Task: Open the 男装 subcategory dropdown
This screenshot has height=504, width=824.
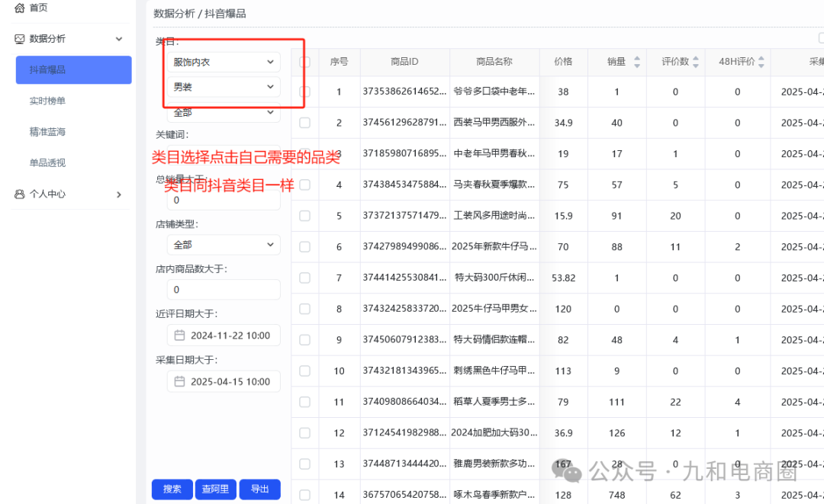Action: pyautogui.click(x=224, y=87)
